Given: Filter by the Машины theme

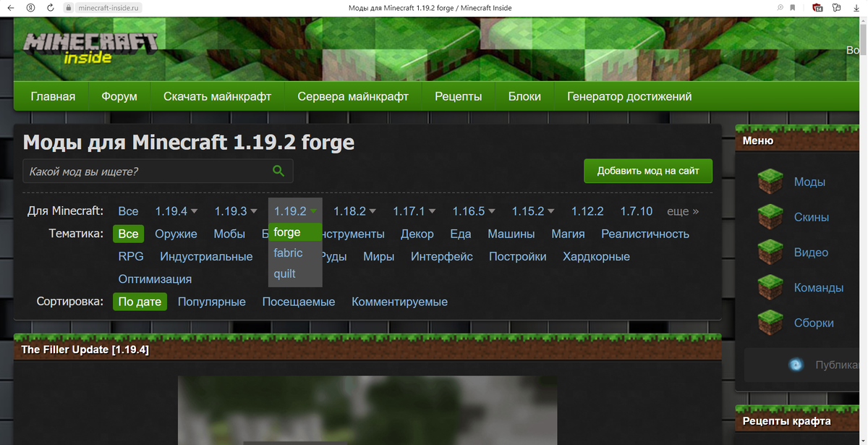Looking at the screenshot, I should click(x=511, y=234).
